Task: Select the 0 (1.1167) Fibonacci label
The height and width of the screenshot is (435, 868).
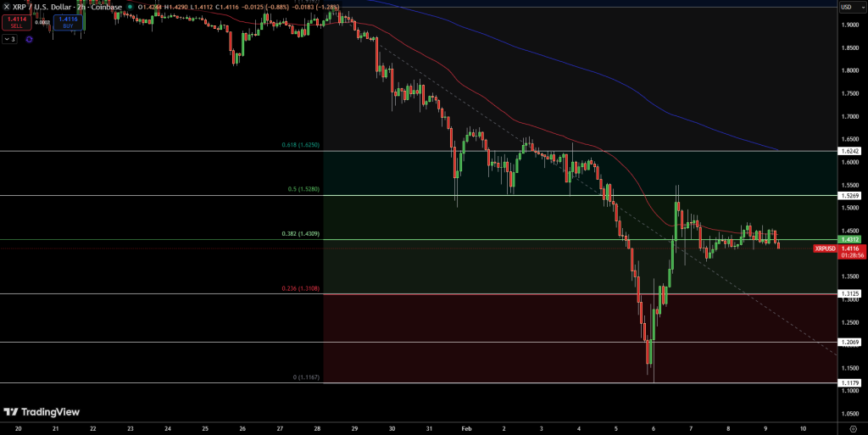Action: [x=306, y=377]
